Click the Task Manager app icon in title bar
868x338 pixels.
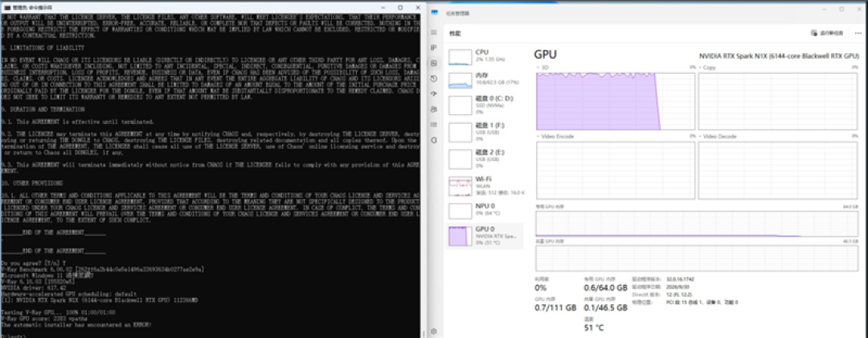pos(436,12)
